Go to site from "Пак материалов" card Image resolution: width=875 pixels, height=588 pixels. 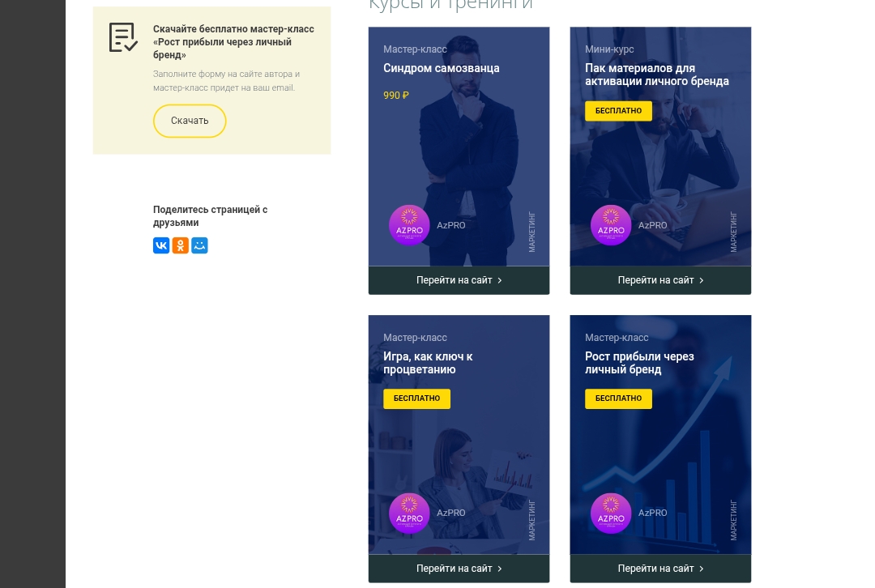[x=660, y=280]
